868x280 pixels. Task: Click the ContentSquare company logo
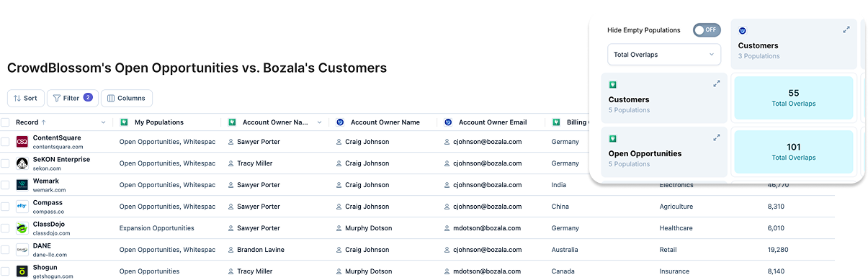22,142
